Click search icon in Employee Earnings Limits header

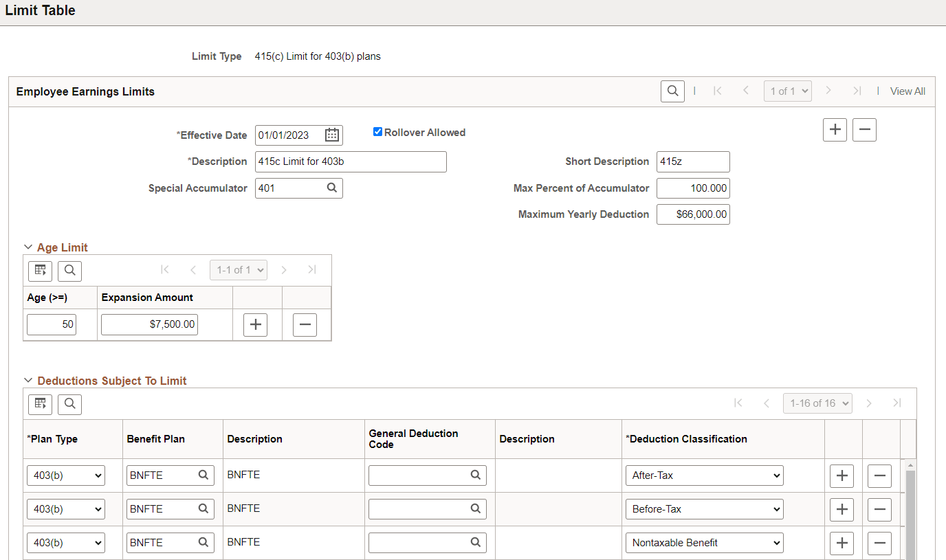(x=672, y=91)
